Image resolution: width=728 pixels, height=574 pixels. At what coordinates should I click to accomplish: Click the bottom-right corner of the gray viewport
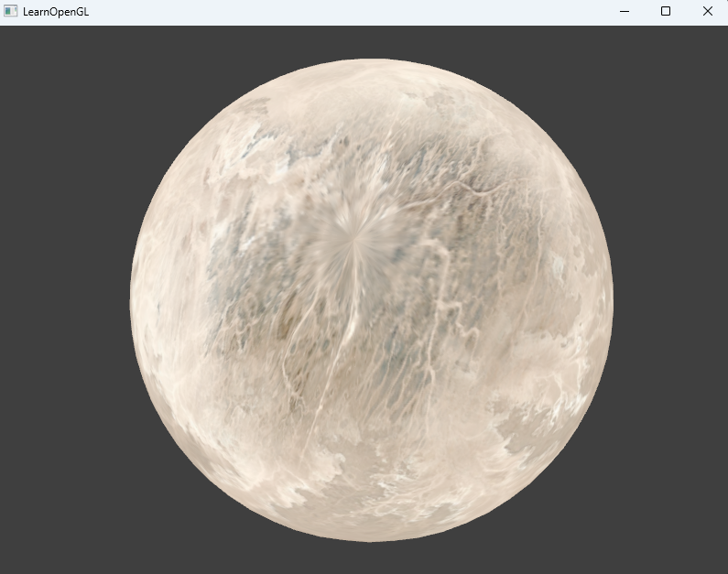[x=724, y=570]
